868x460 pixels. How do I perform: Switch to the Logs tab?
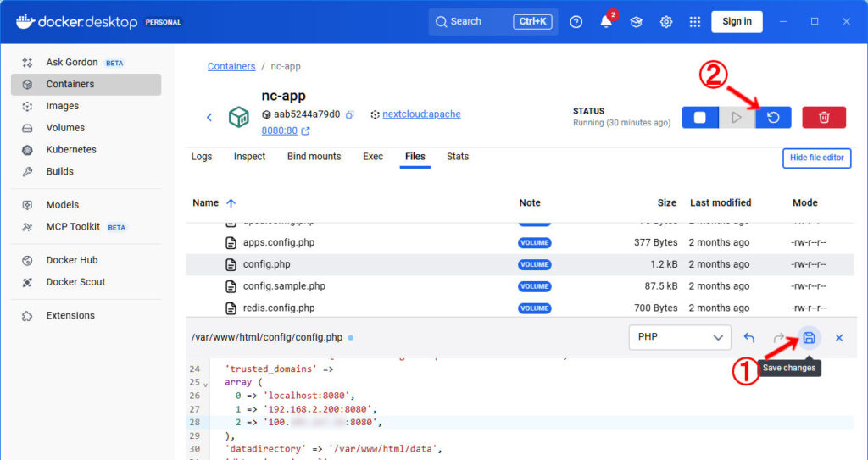(202, 157)
